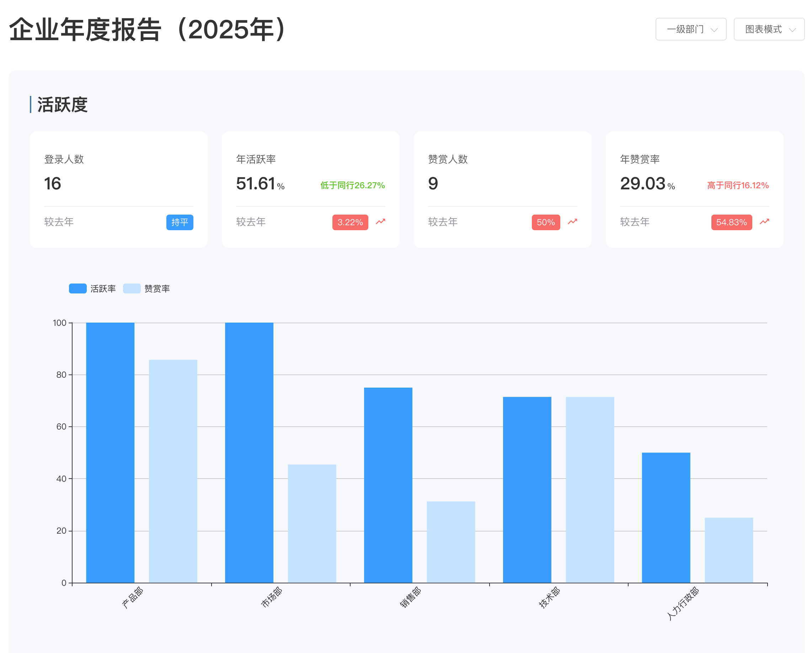Click the 赞赏人数 value 9
Screen dimensions: 812x653
click(433, 184)
